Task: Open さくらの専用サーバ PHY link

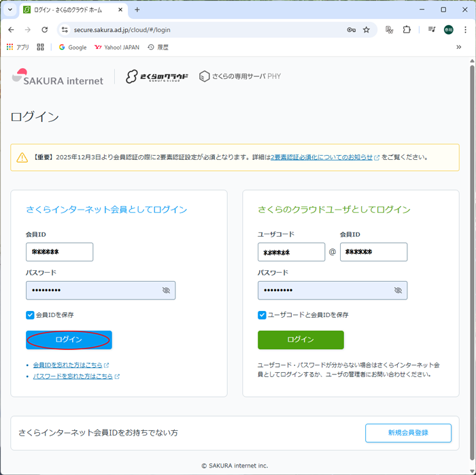Action: [x=240, y=76]
